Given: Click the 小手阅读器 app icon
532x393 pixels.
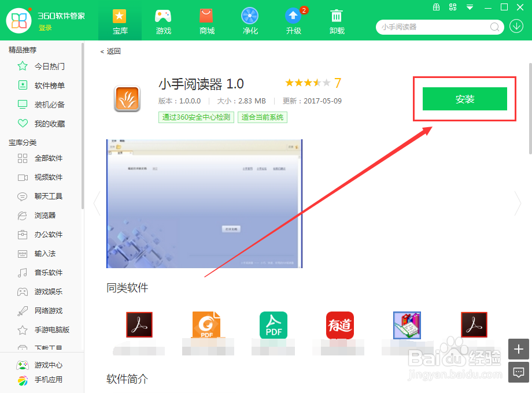Looking at the screenshot, I should (127, 99).
